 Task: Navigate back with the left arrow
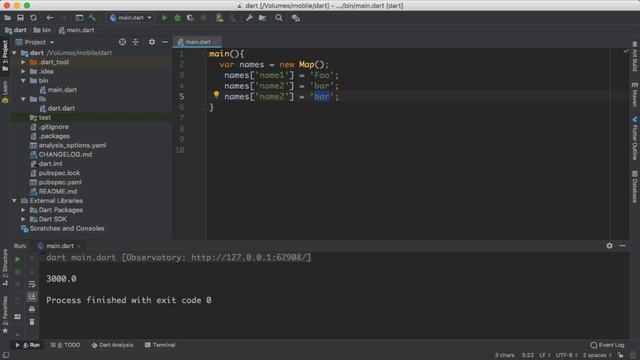click(x=49, y=18)
